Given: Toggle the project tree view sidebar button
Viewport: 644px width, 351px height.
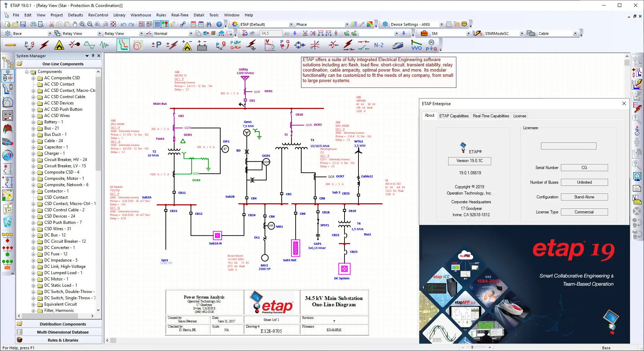Looking at the screenshot, I should pos(8,63).
